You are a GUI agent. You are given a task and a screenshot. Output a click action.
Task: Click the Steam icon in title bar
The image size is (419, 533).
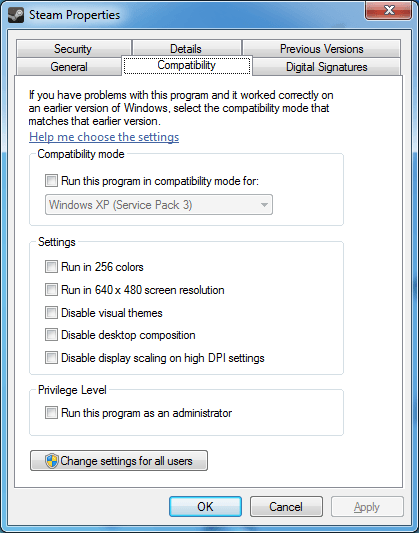[16, 15]
